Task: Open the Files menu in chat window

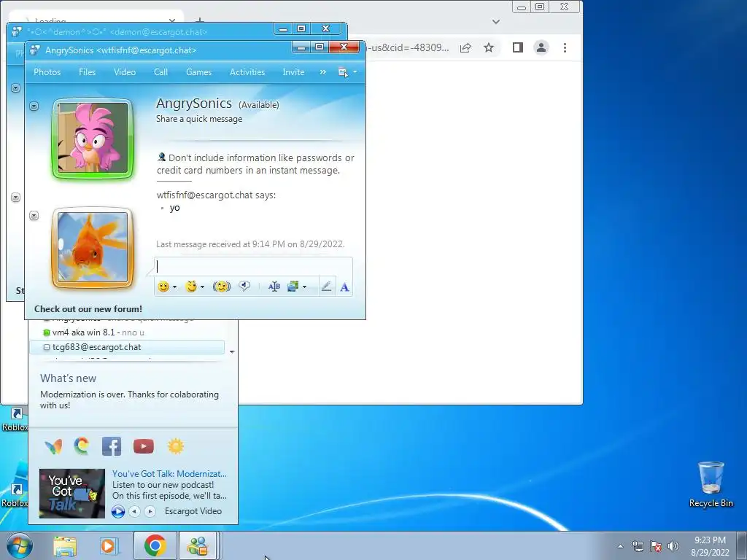Action: [88, 72]
